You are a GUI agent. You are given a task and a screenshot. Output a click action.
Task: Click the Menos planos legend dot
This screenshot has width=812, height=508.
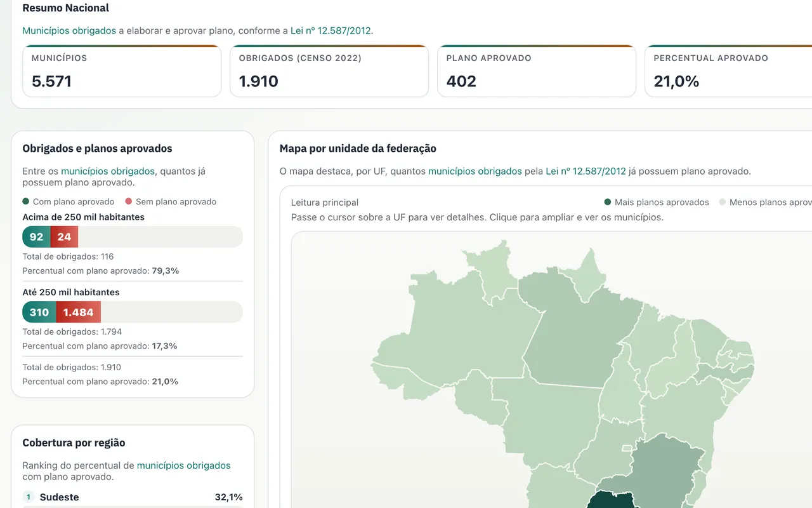[x=723, y=202]
